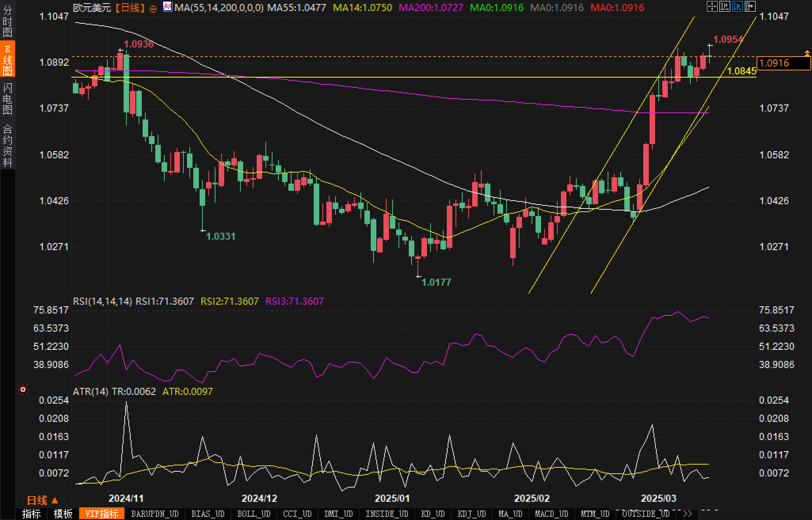
Task: Click the 2024/12 date marker
Action: 259,498
